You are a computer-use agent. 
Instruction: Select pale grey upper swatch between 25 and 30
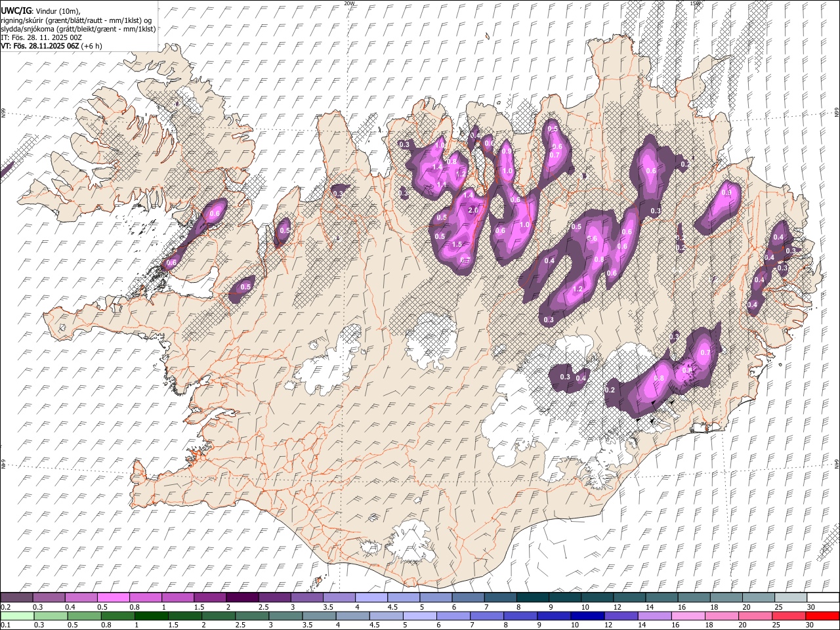790,597
